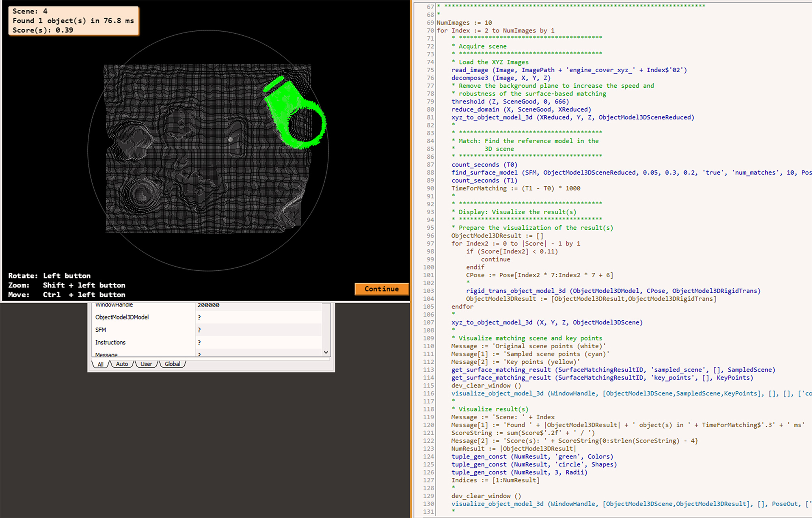Viewport: 812px width, 518px height.
Task: Select the Global variables tab
Action: [173, 364]
